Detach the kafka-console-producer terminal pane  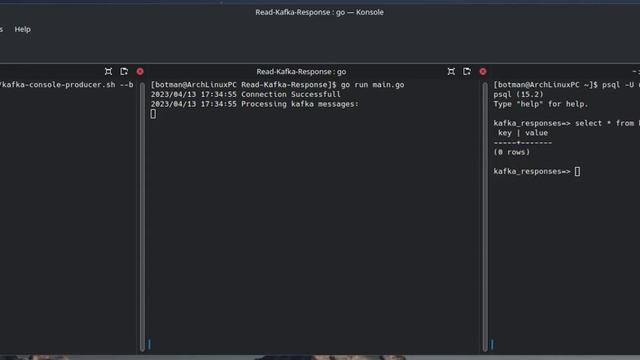(124, 71)
